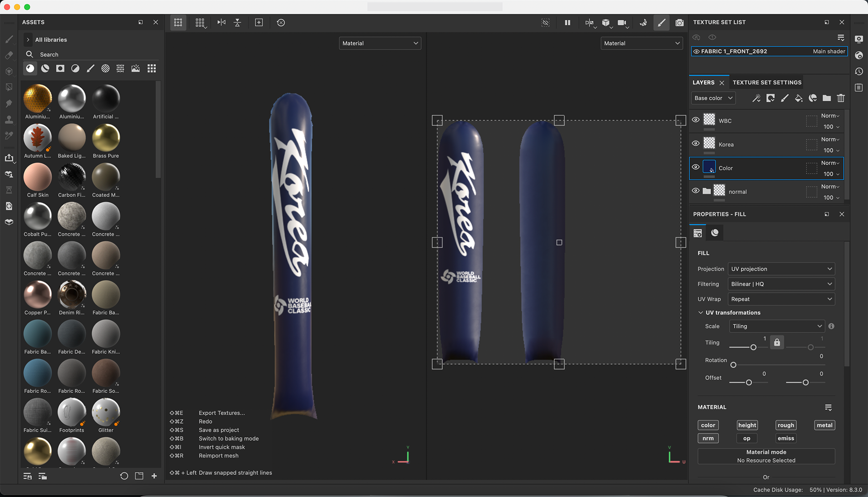Add effect with the magic wand icon
Viewport: 868px width, 497px height.
(x=756, y=98)
